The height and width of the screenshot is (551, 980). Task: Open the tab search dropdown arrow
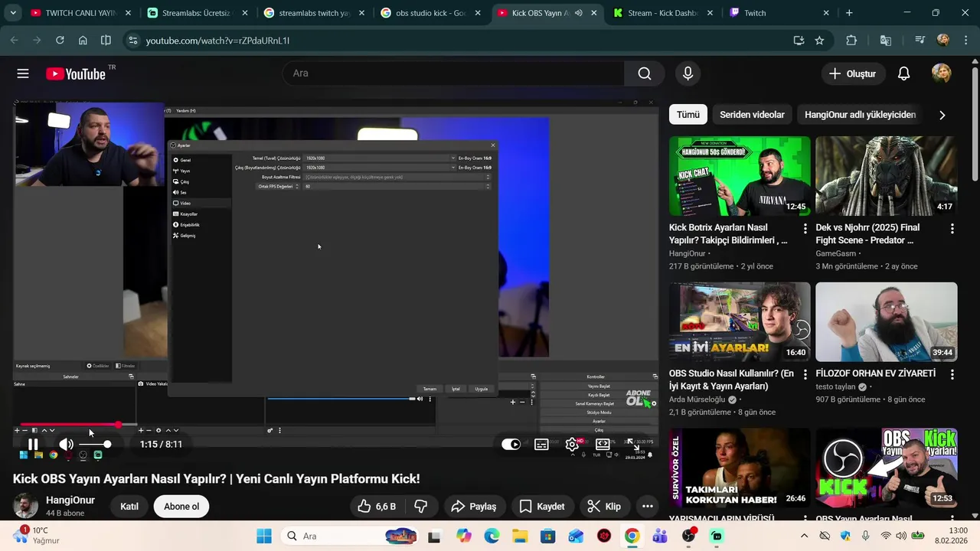pos(13,13)
